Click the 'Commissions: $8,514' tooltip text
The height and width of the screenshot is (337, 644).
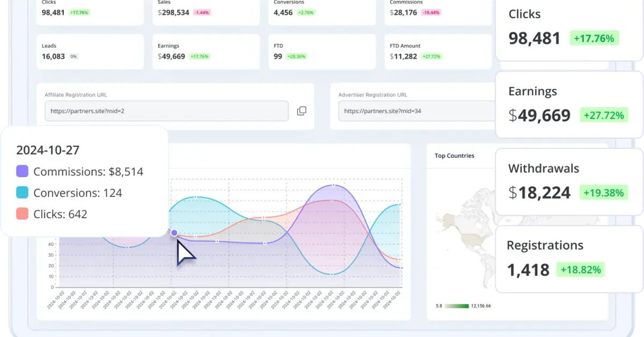point(88,172)
